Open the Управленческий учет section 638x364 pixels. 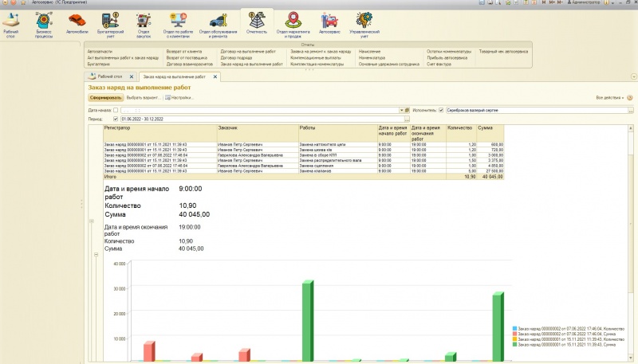click(x=364, y=25)
